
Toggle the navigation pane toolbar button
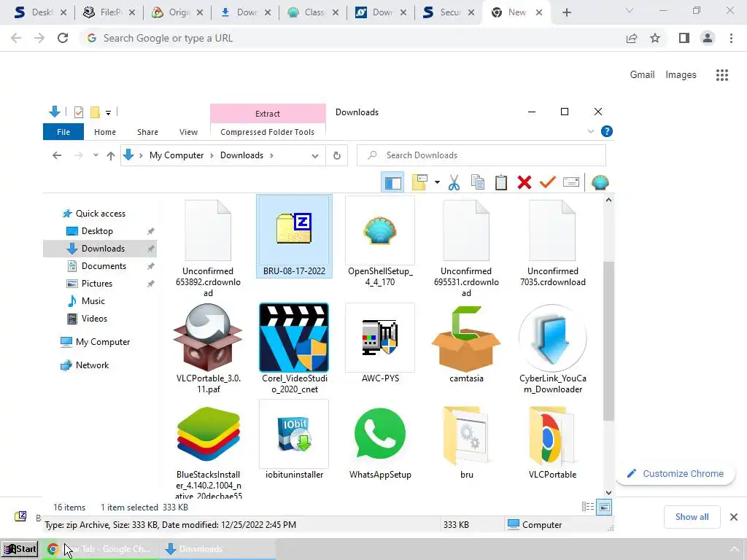(x=392, y=182)
